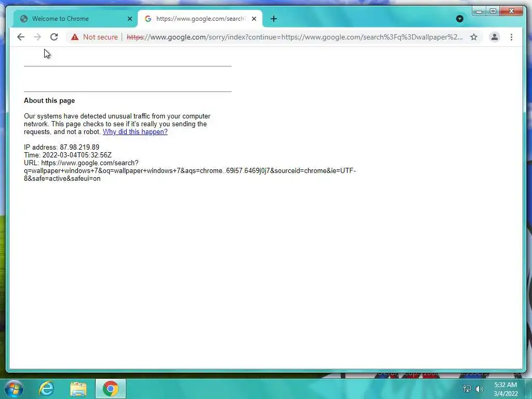The image size is (532, 399).
Task: Open the Windows Start menu
Action: click(14, 389)
